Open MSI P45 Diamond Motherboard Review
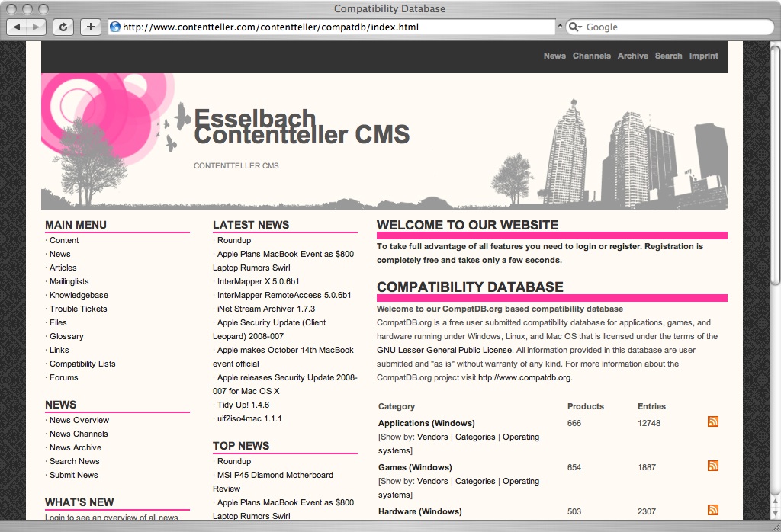The width and height of the screenshot is (781, 532). pos(273,482)
